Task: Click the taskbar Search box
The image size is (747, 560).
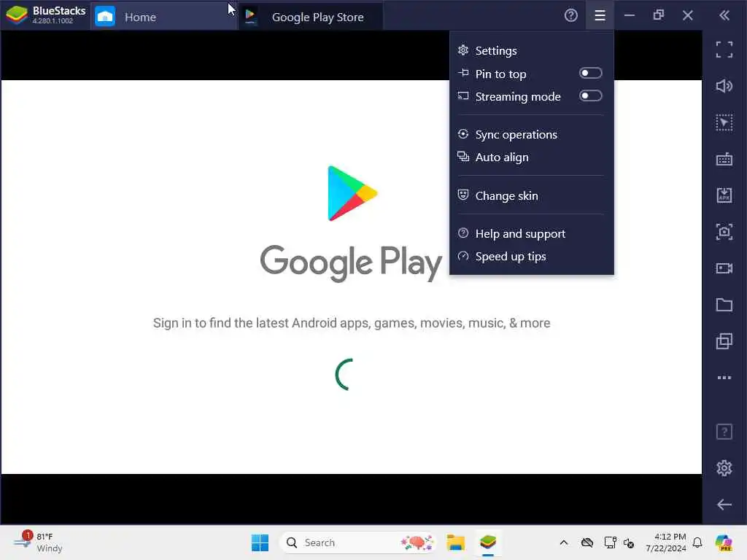Action: point(357,542)
